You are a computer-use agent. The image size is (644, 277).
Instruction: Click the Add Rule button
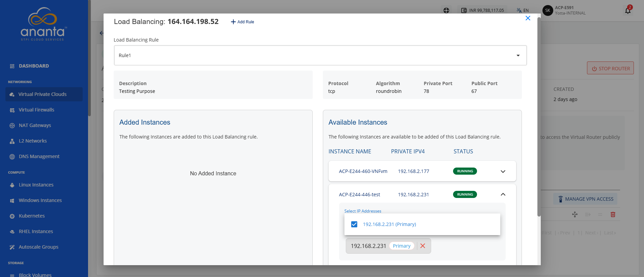click(x=242, y=22)
